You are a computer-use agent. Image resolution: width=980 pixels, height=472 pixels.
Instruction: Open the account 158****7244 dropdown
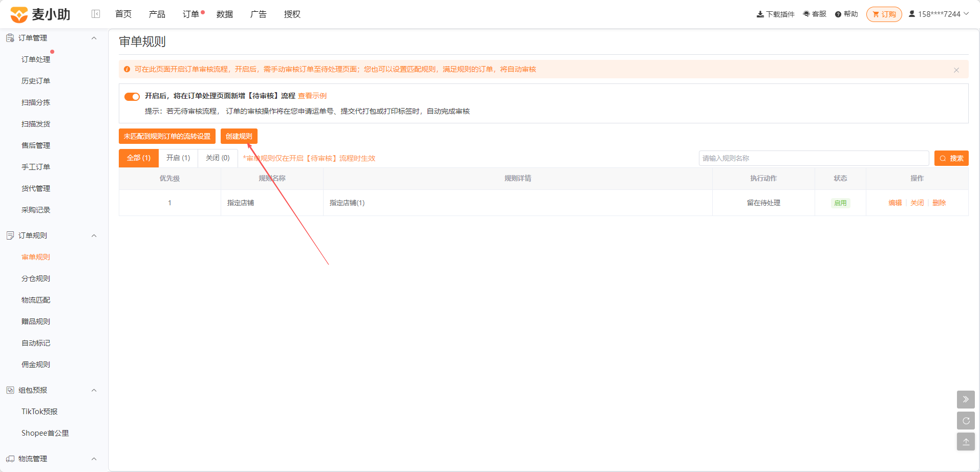tap(939, 14)
